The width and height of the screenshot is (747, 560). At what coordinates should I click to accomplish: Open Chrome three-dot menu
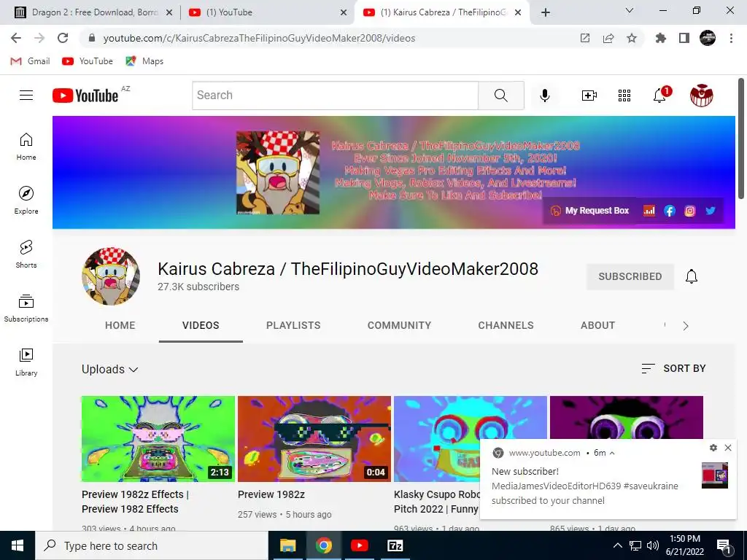[731, 38]
